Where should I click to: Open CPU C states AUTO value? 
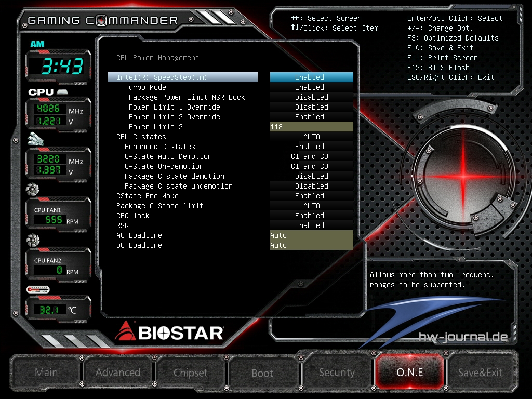312,137
